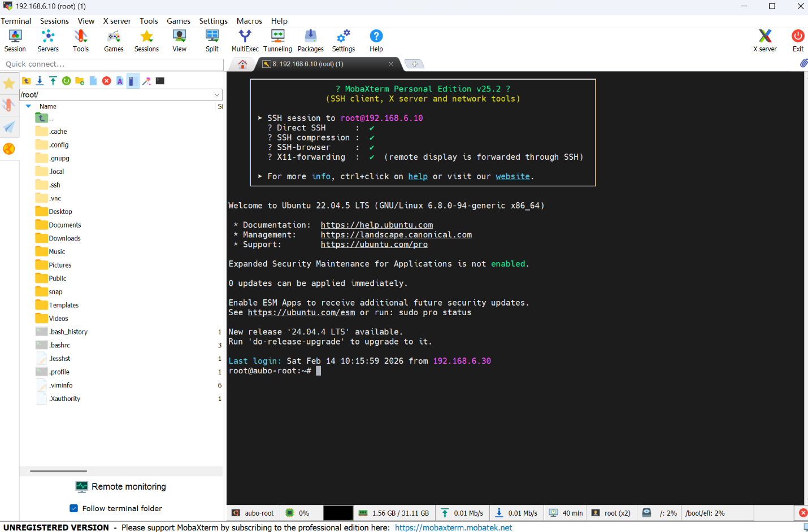Toggle hidden-files view SFTP button

tap(133, 81)
